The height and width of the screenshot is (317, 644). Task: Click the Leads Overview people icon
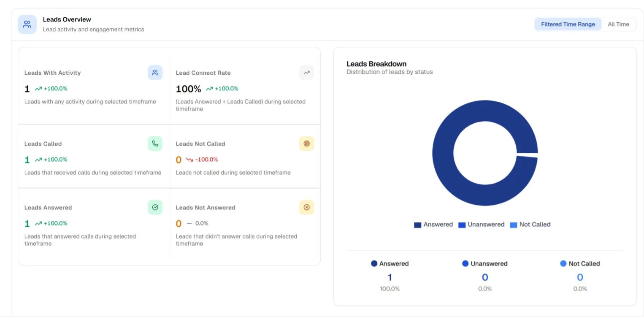27,24
